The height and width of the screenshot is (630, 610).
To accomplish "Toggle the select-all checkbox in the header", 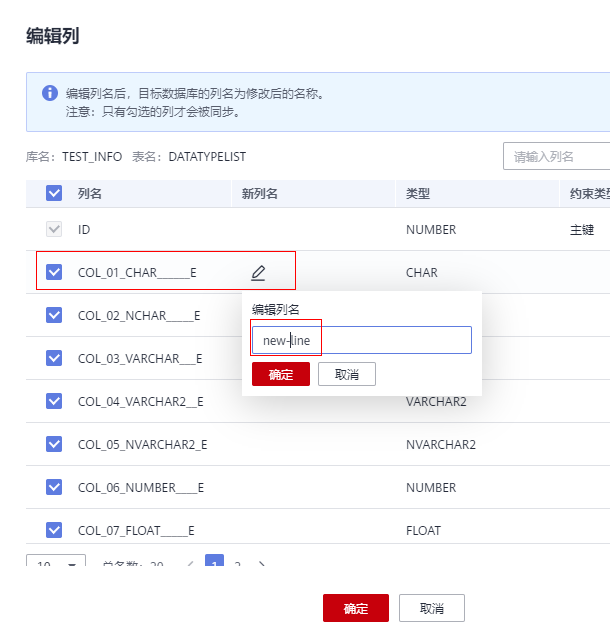I will click(x=54, y=194).
